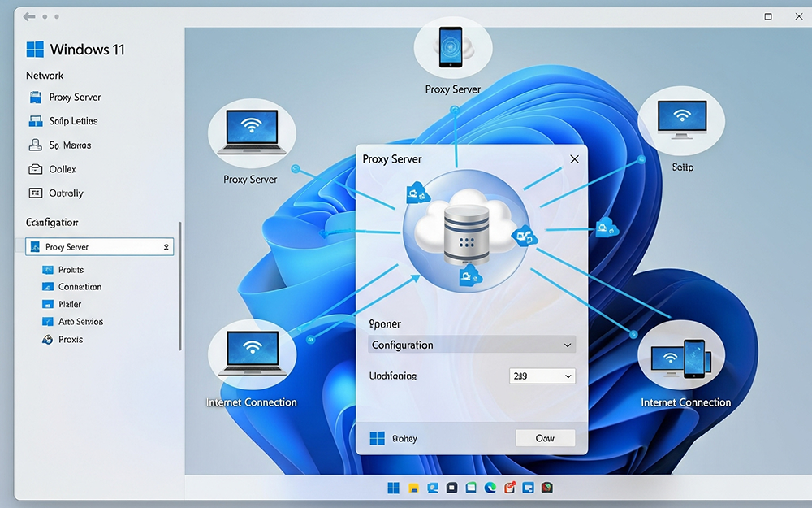Open the Configuration dropdown in dialog
The image size is (812, 508).
point(472,345)
